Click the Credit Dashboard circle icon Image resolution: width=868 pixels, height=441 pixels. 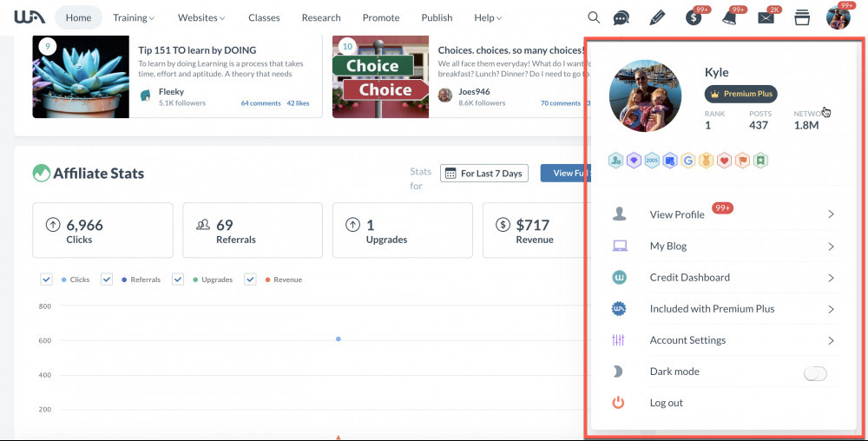tap(620, 277)
